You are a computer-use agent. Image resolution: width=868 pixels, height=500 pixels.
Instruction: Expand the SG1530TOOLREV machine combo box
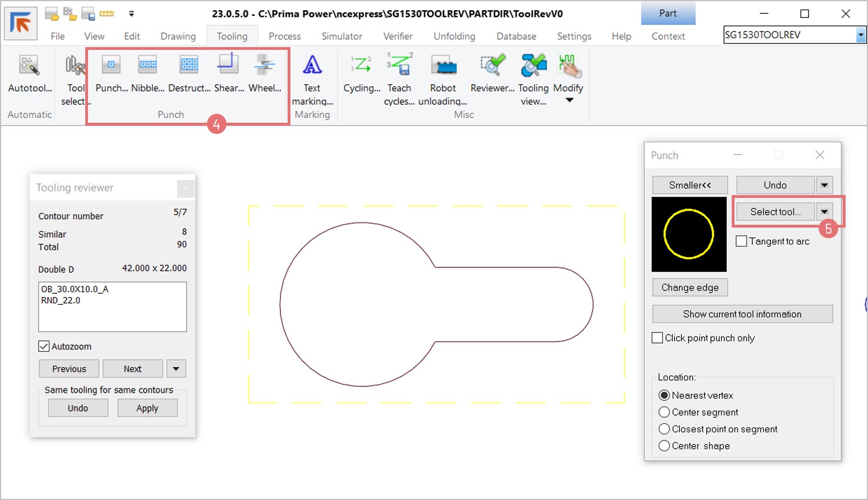pos(860,35)
